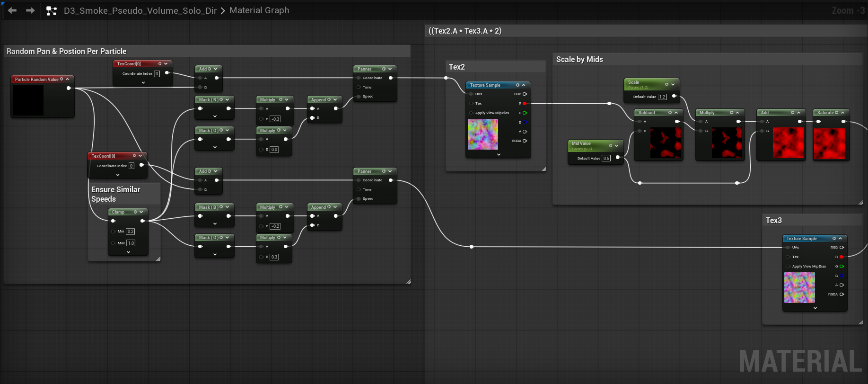Toggle the preview collapse arrow on Saturate node
This screenshot has width=868, height=384.
843,113
